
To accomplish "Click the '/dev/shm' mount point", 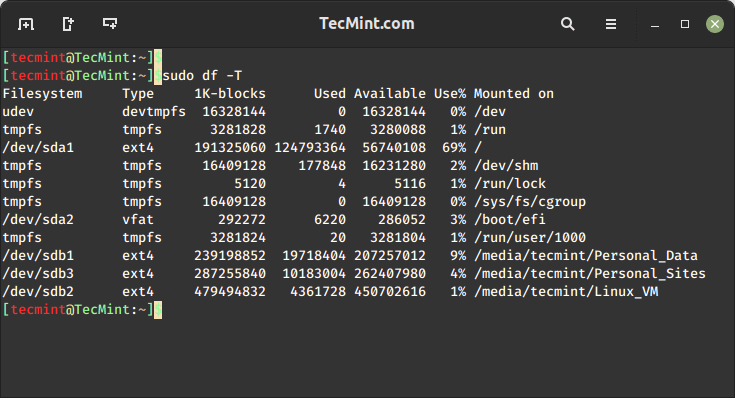I will [506, 165].
